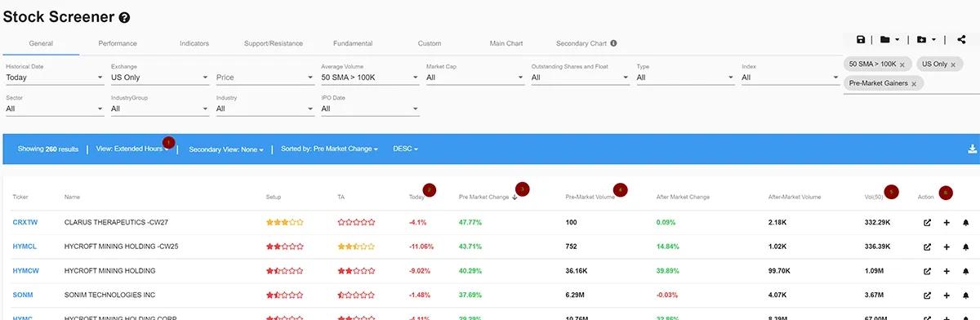This screenshot has height=320, width=980.
Task: Remove the 'Pre-Market Gainers' filter chip
Action: [x=914, y=83]
